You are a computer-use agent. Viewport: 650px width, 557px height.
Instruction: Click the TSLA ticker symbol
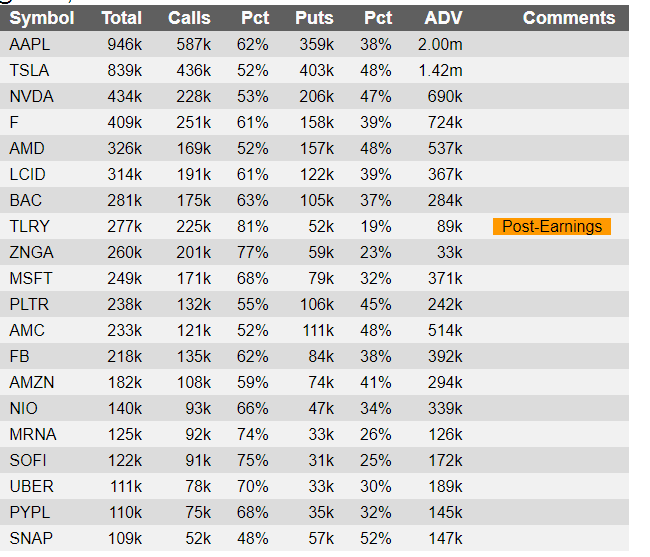(x=29, y=70)
